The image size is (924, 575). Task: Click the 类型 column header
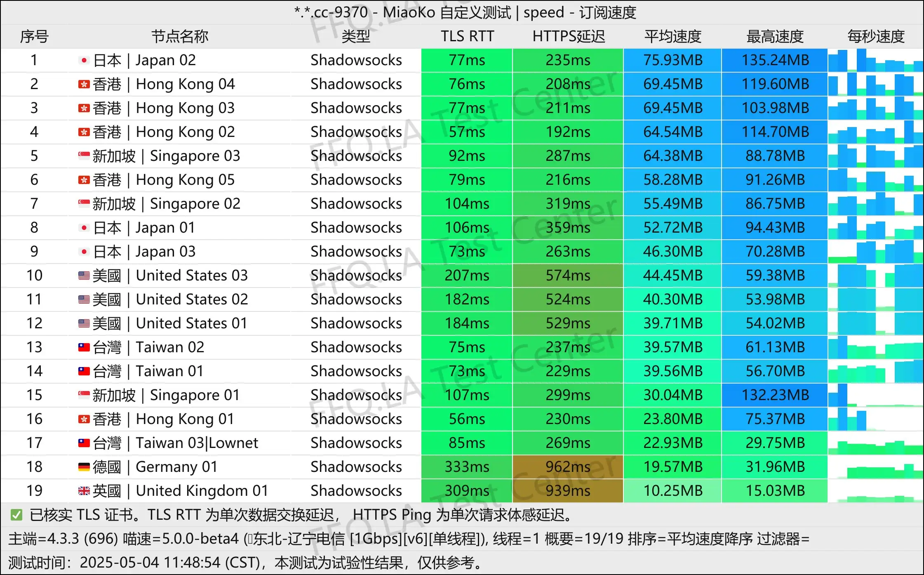point(356,37)
